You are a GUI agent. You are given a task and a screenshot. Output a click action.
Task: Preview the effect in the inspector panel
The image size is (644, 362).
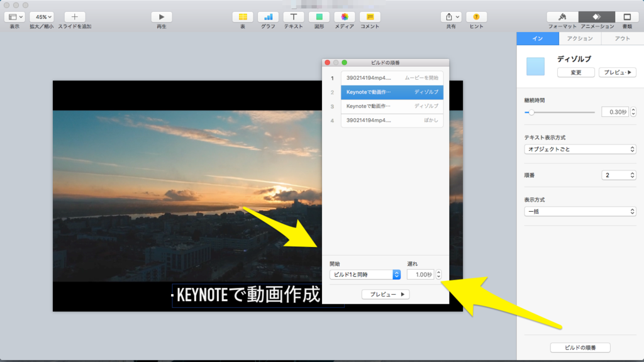(x=618, y=72)
